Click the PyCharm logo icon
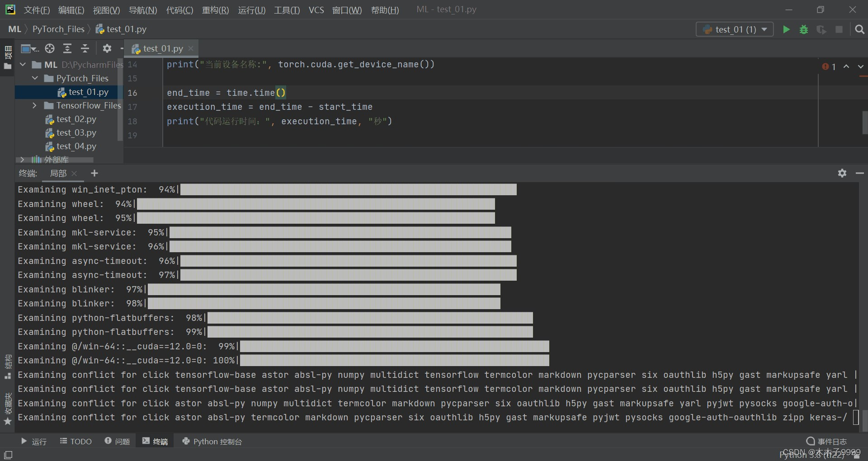The height and width of the screenshot is (461, 868). click(x=10, y=9)
